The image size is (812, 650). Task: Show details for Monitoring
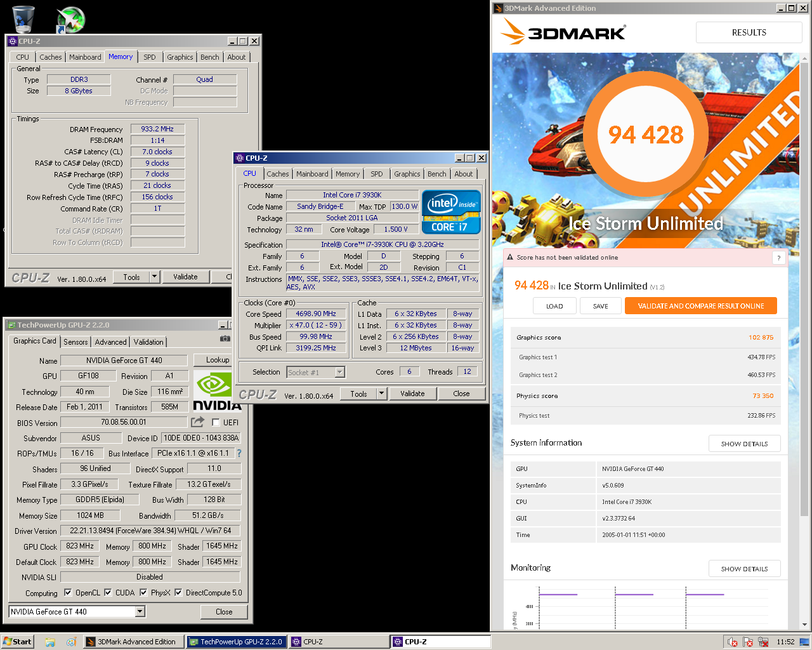(x=744, y=569)
